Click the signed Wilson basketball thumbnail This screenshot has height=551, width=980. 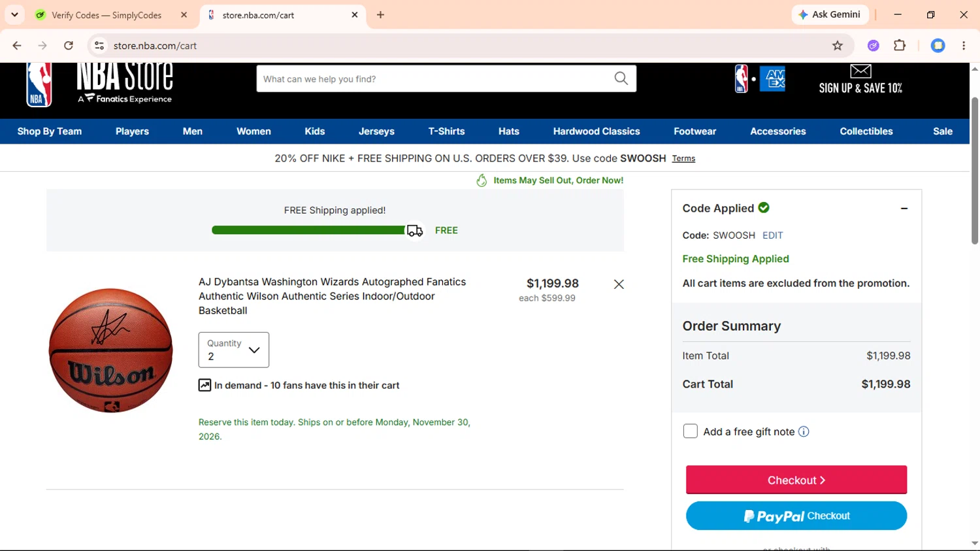click(111, 350)
